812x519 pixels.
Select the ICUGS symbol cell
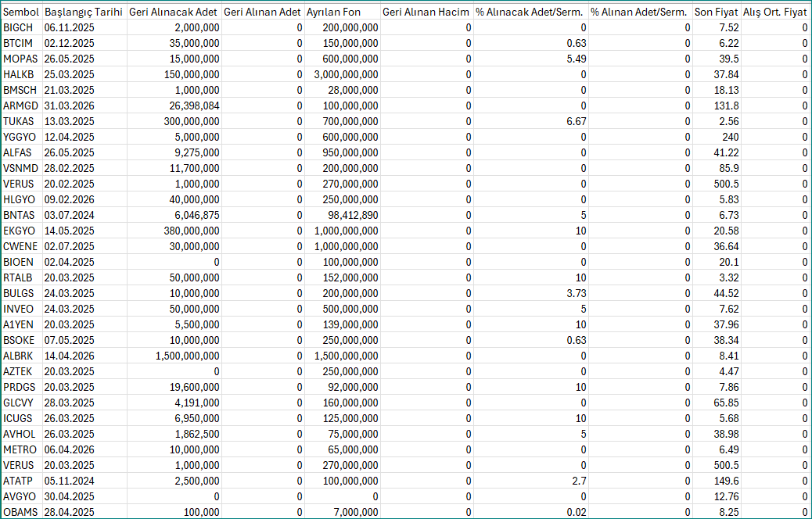pyautogui.click(x=21, y=419)
